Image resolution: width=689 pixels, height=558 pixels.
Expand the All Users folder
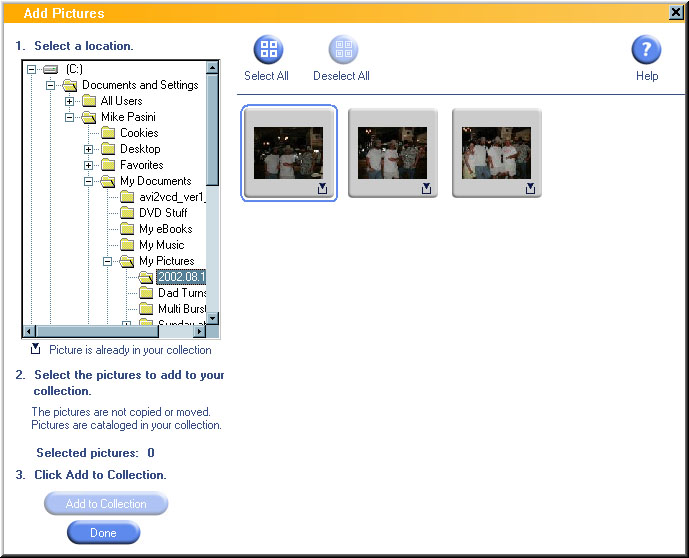[70, 101]
